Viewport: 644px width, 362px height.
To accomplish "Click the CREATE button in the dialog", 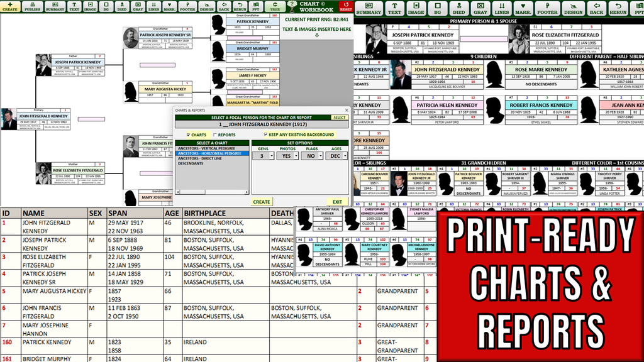I will tap(262, 202).
